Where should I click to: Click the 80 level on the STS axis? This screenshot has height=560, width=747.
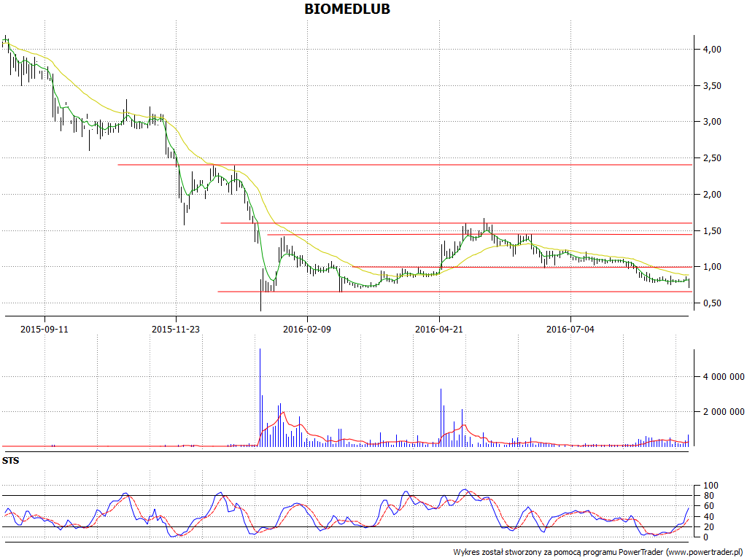[708, 496]
